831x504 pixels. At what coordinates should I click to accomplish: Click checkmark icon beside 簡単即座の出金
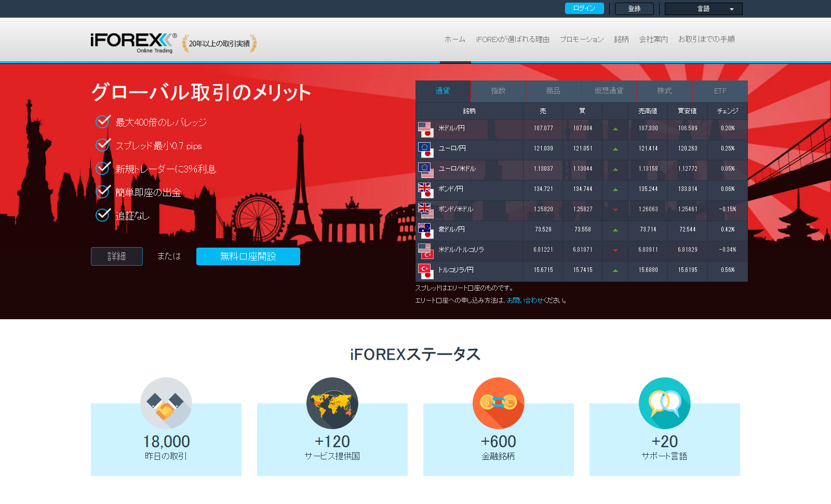pos(103,191)
